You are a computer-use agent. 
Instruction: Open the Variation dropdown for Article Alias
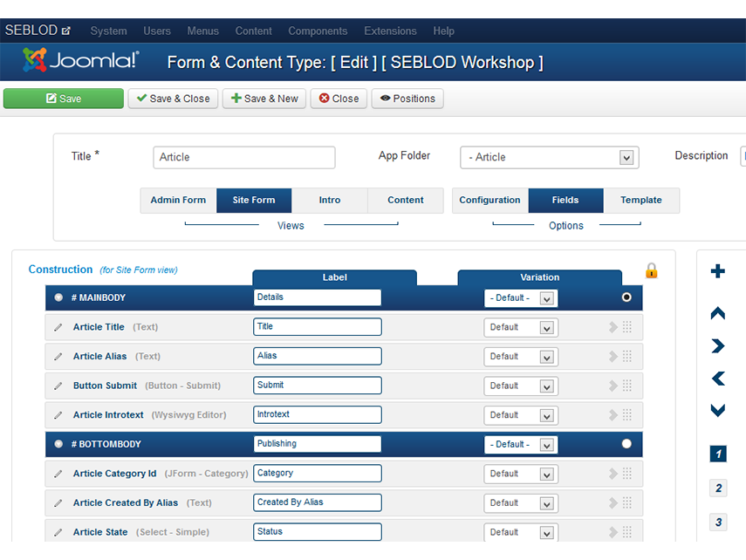coord(520,356)
